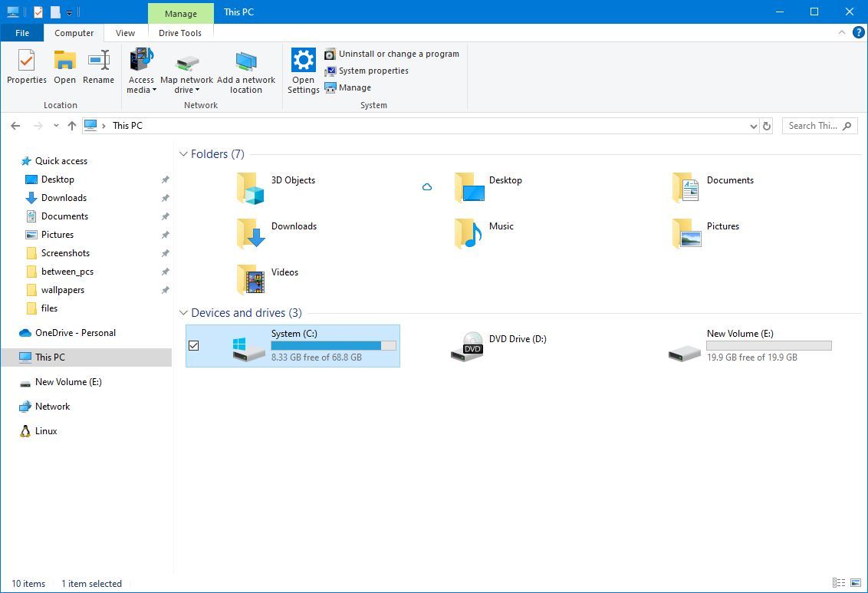
Task: Click the System (C:) drive icon
Action: pos(248,350)
